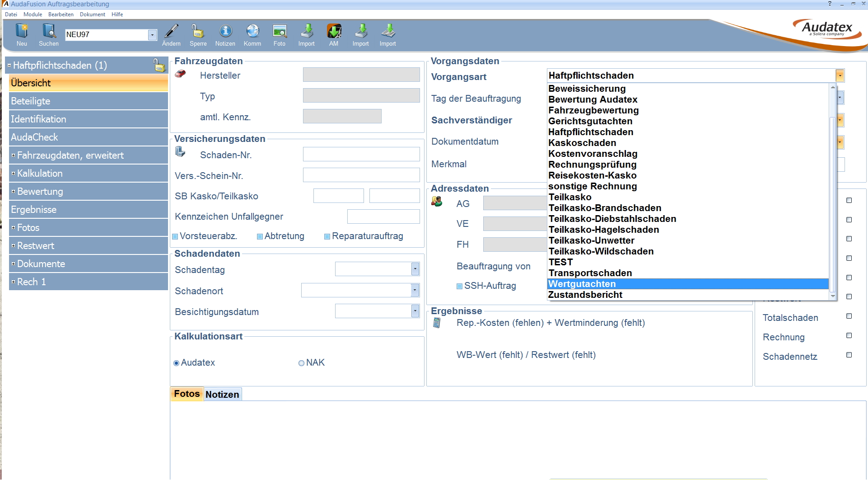Open the Notizen info icon
Screen dimensions: 868x480
click(225, 31)
